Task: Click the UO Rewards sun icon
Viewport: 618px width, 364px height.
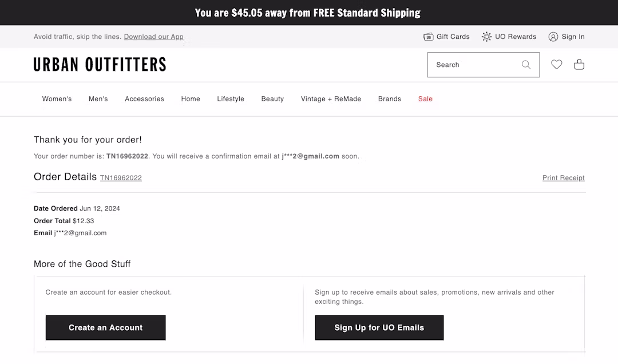Action: click(x=486, y=37)
